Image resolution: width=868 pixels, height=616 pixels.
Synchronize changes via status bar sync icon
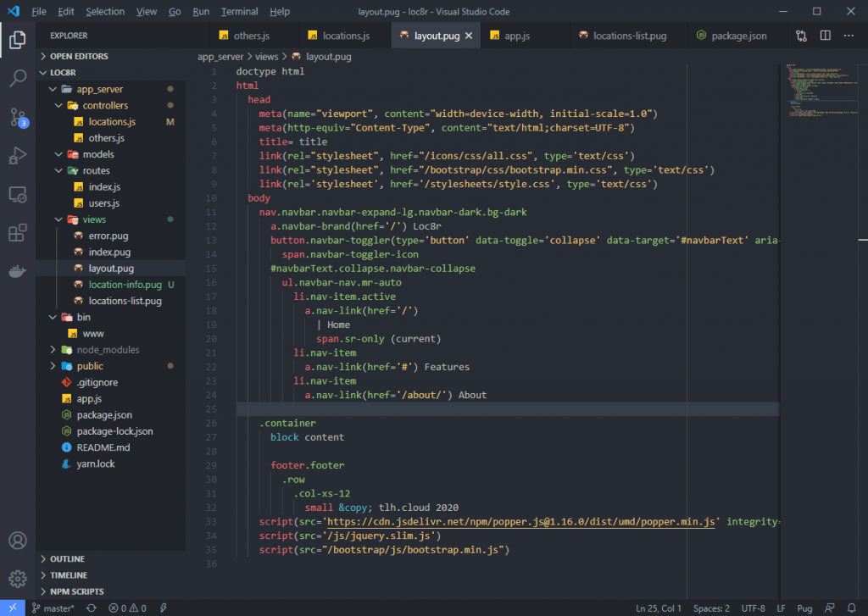pyautogui.click(x=92, y=608)
